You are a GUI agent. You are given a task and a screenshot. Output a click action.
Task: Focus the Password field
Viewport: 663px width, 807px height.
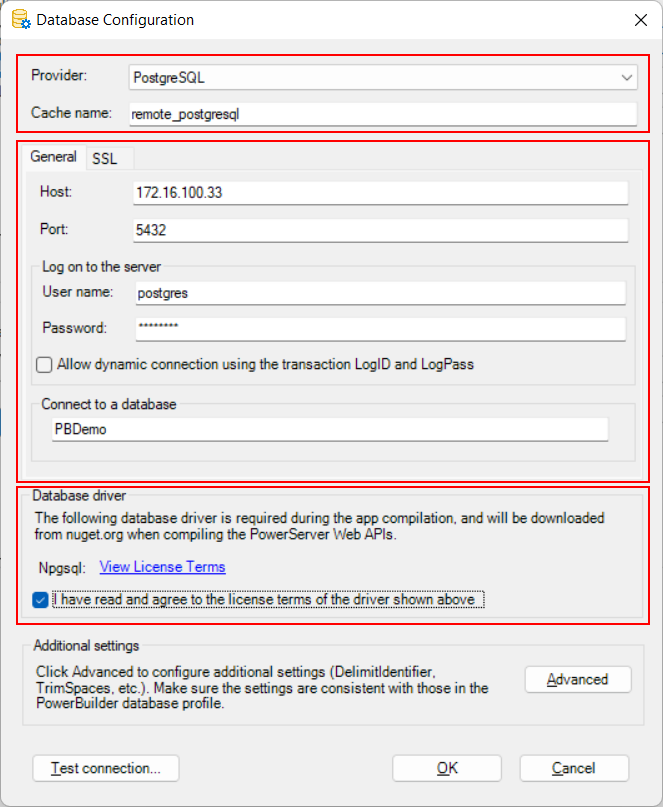pyautogui.click(x=380, y=328)
